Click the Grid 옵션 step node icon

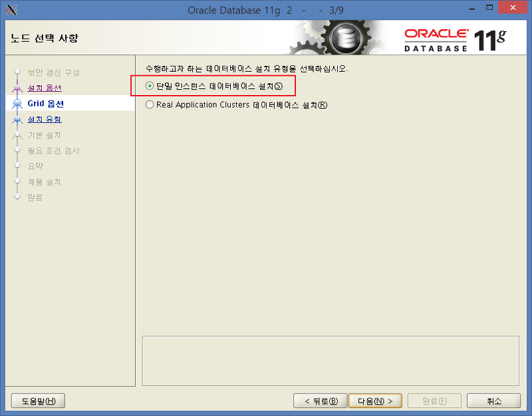(x=17, y=104)
